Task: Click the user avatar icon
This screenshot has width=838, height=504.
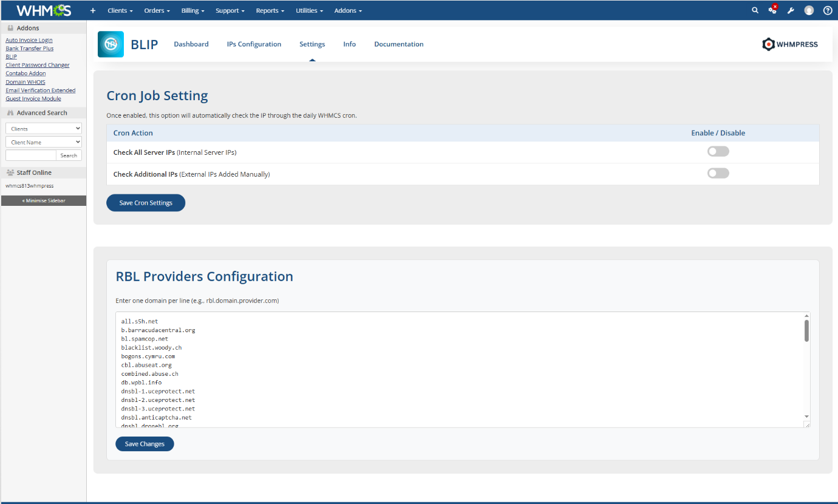Action: [x=809, y=10]
